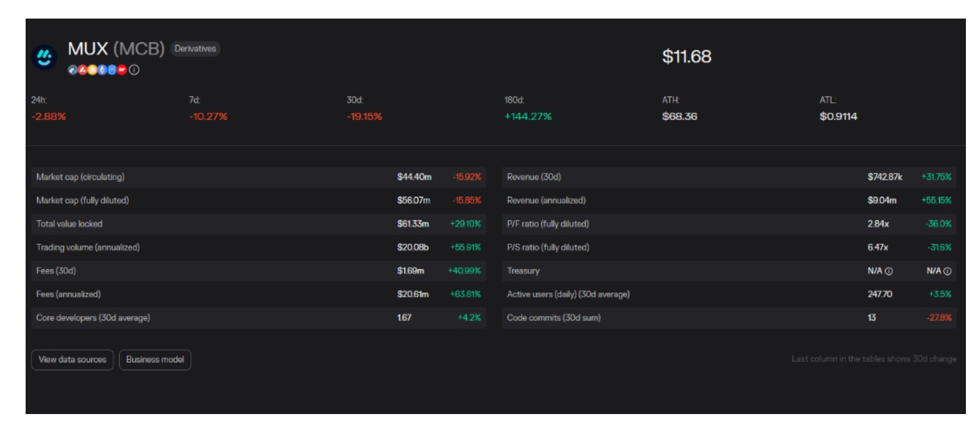Click the blue chain icon beside Ethereum
980x432 pixels.
pyautogui.click(x=112, y=70)
